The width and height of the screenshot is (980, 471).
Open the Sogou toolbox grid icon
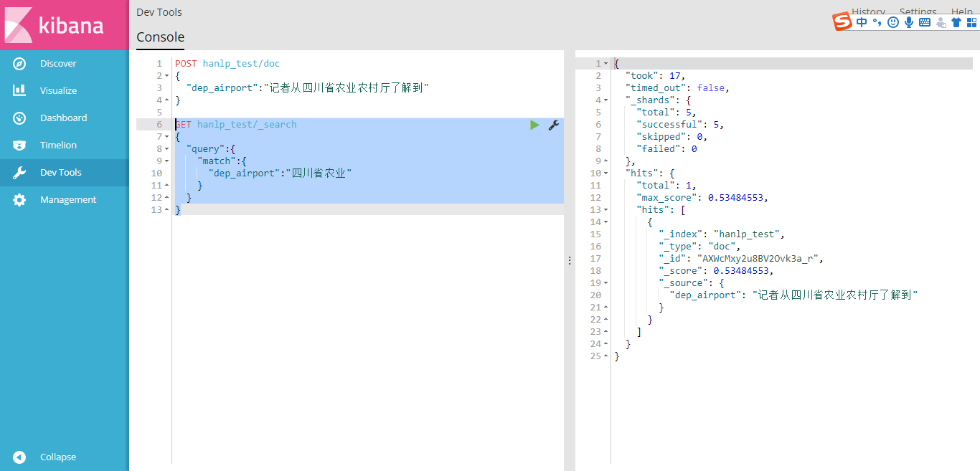(x=972, y=22)
